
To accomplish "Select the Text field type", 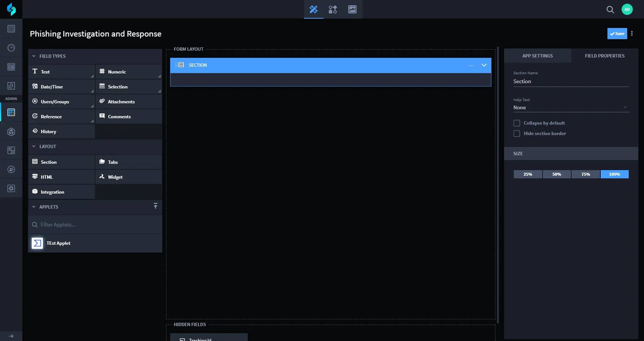I will click(x=62, y=72).
